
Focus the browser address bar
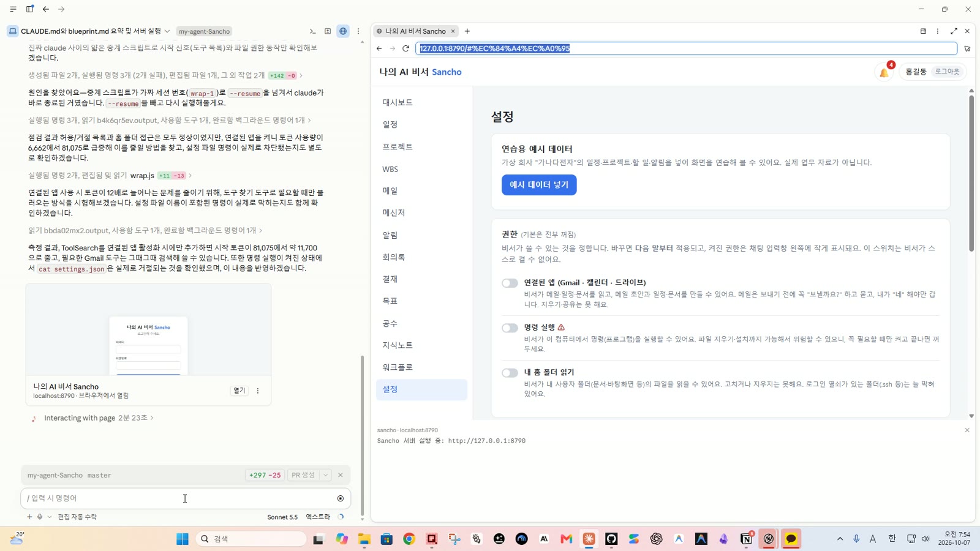(x=686, y=48)
